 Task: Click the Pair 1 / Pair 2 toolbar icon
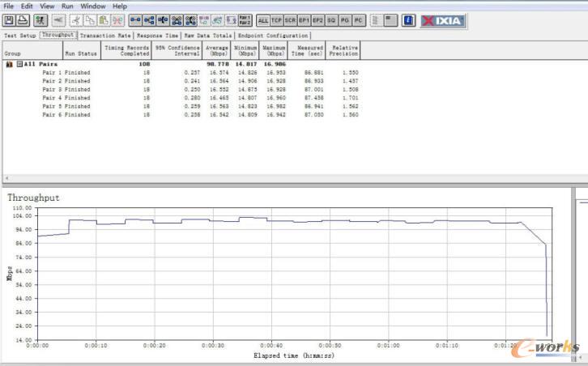[245, 19]
